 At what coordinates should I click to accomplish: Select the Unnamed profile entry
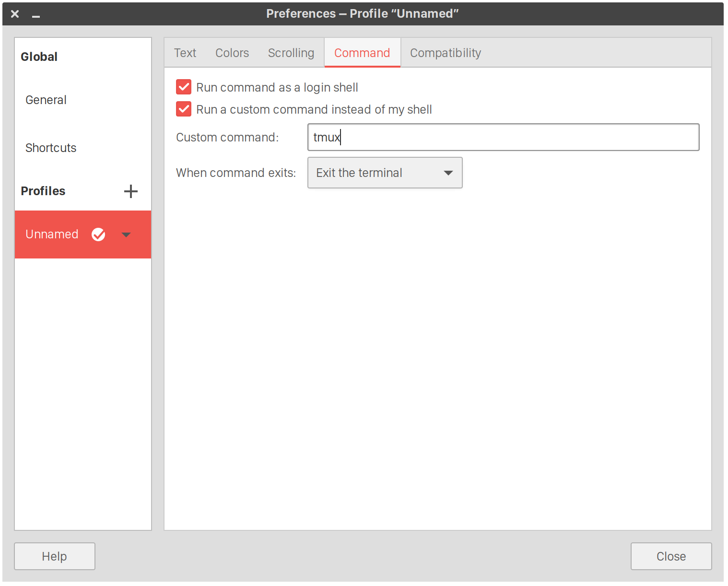(x=52, y=234)
